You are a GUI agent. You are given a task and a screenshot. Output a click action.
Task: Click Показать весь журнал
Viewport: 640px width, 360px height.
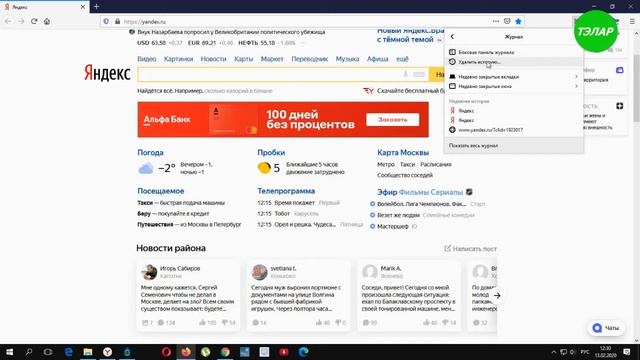click(x=514, y=146)
